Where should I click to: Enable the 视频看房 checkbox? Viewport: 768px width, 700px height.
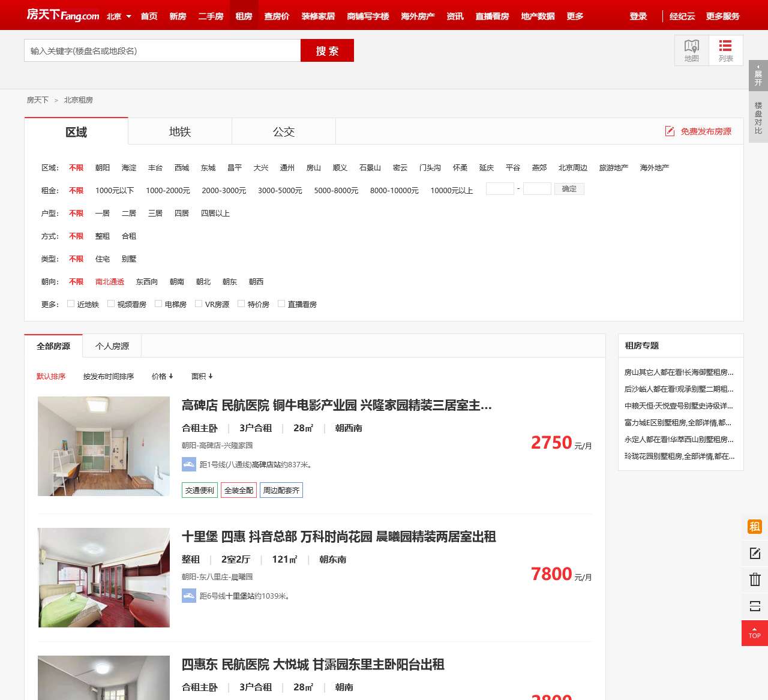click(111, 304)
